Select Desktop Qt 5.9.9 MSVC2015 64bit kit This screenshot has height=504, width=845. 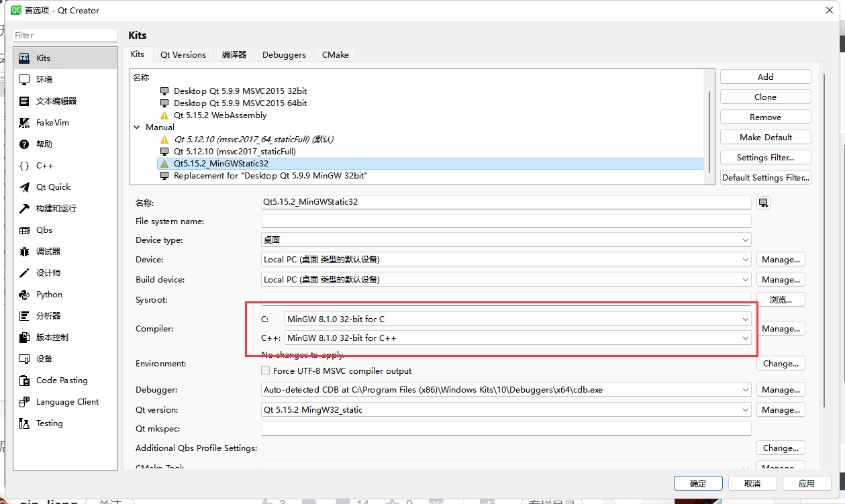point(240,103)
